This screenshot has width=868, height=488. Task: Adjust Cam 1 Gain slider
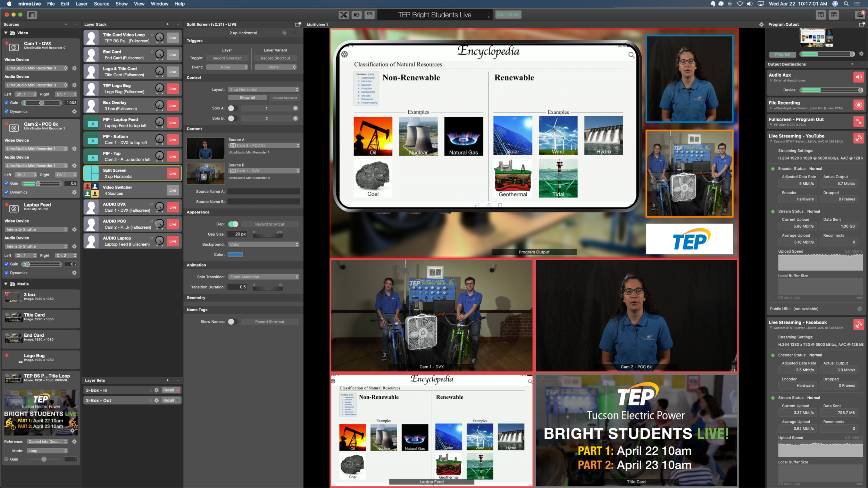click(42, 103)
